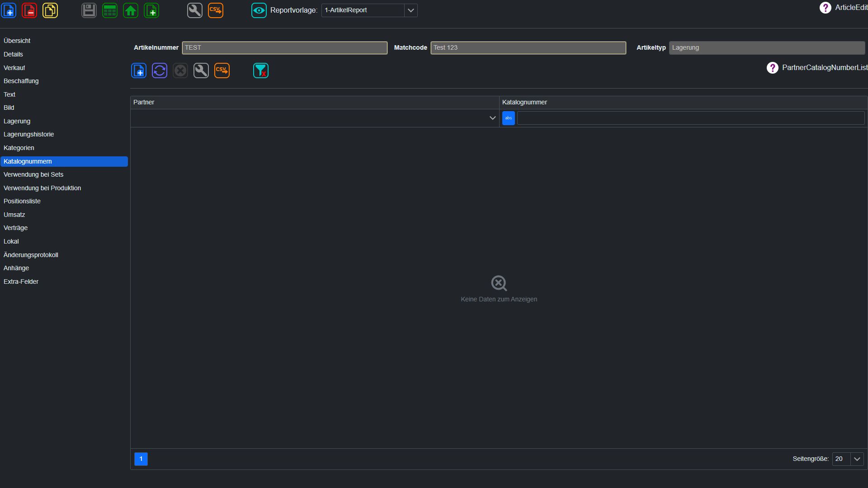Select Positionsliste in the sidebar
Image resolution: width=868 pixels, height=488 pixels.
pyautogui.click(x=64, y=201)
